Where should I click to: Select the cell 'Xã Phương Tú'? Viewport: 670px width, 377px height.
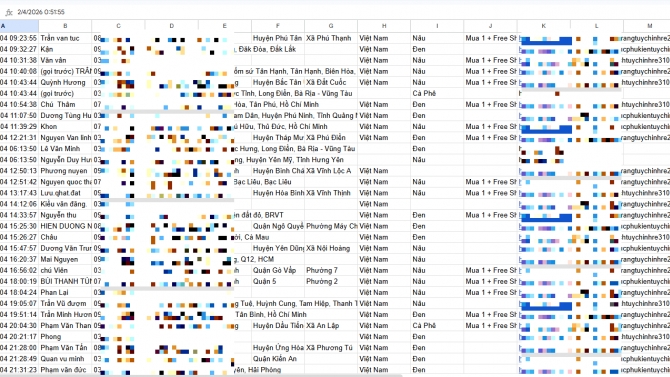331,348
